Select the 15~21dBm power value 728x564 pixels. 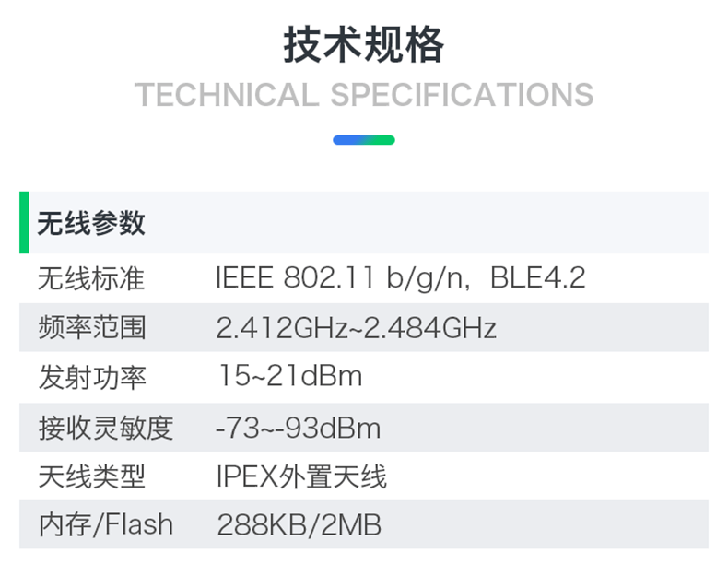(x=289, y=377)
